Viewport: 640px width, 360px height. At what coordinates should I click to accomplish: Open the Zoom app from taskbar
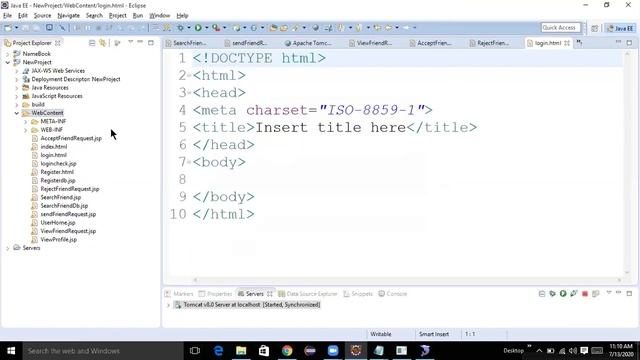point(333,351)
